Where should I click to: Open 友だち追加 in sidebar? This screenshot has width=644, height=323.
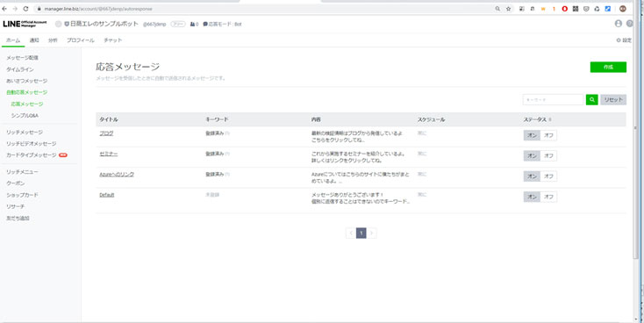pos(18,219)
